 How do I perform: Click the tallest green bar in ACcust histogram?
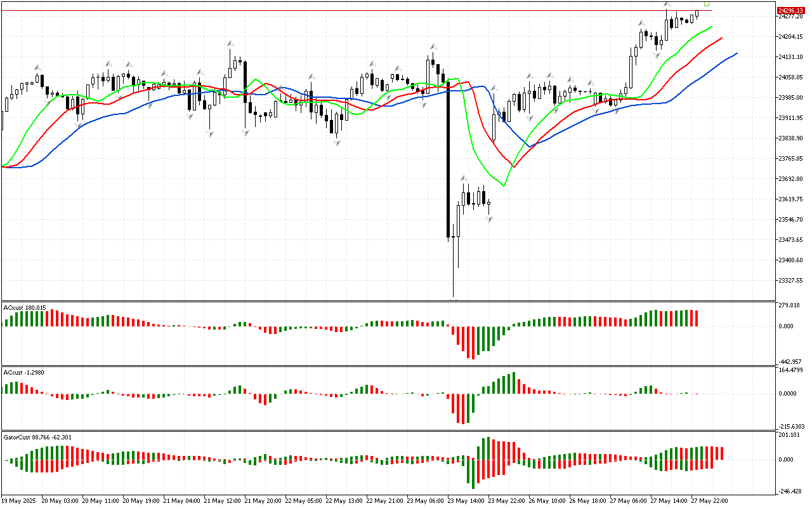(514, 383)
